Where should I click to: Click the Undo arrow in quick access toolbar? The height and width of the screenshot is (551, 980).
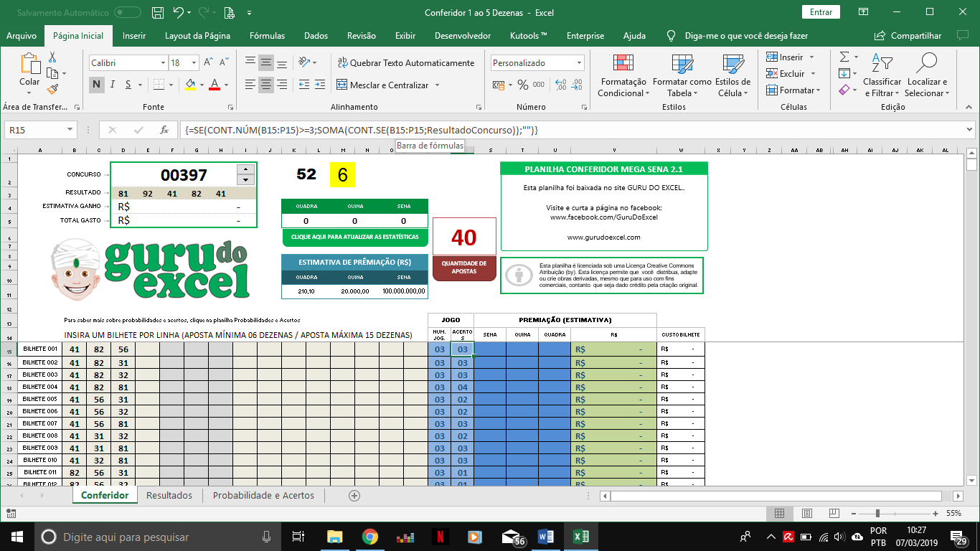click(x=179, y=12)
